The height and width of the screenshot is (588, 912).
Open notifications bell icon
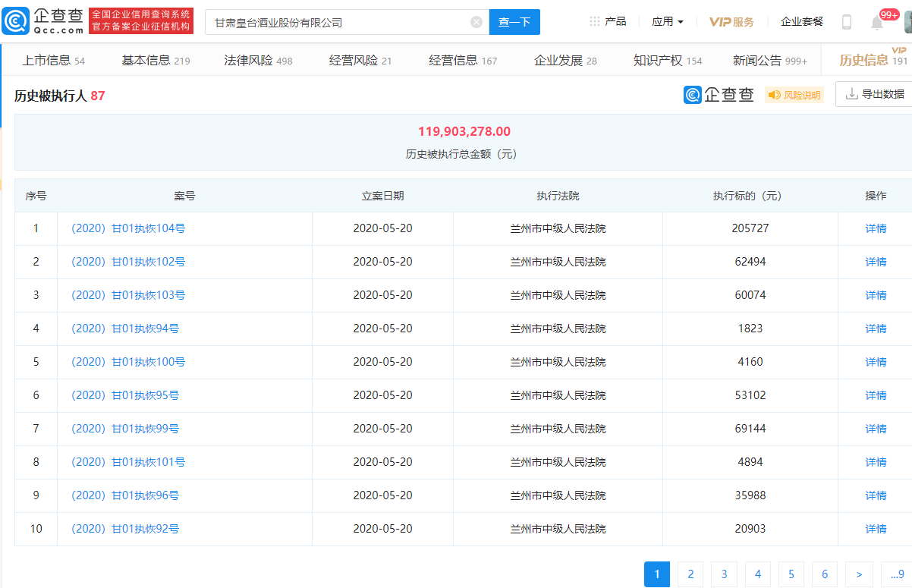(877, 23)
